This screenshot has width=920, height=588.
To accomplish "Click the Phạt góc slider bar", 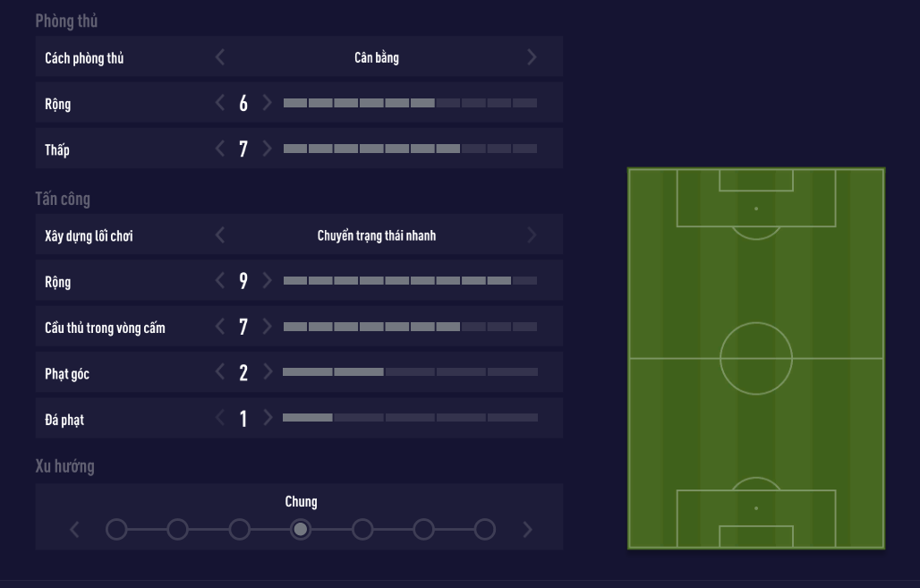I will coord(410,372).
